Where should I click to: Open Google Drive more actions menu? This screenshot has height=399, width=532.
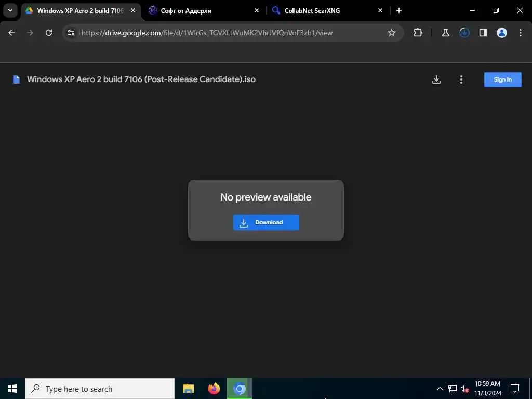tap(461, 79)
